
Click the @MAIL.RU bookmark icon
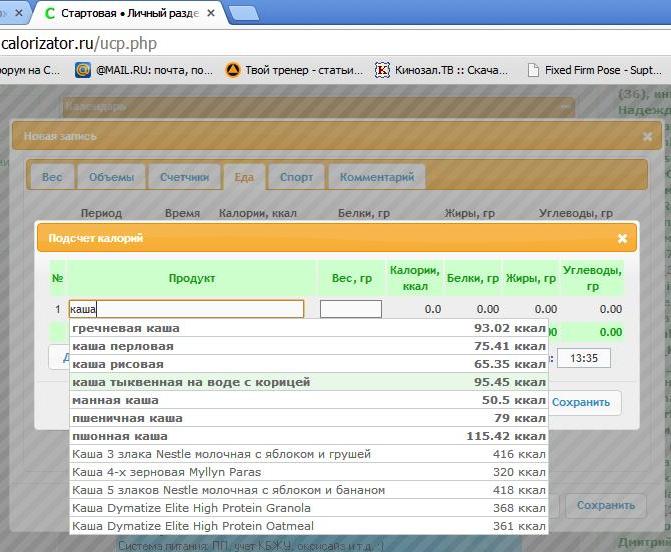[83, 70]
